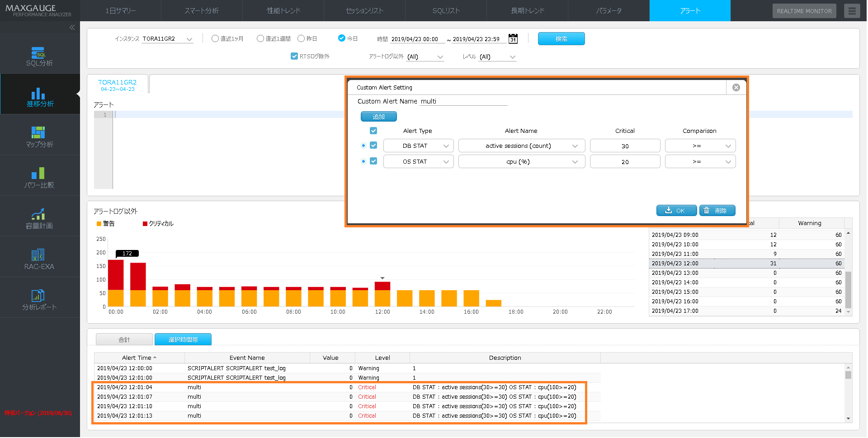Switch to the セッションリスト tab

365,11
